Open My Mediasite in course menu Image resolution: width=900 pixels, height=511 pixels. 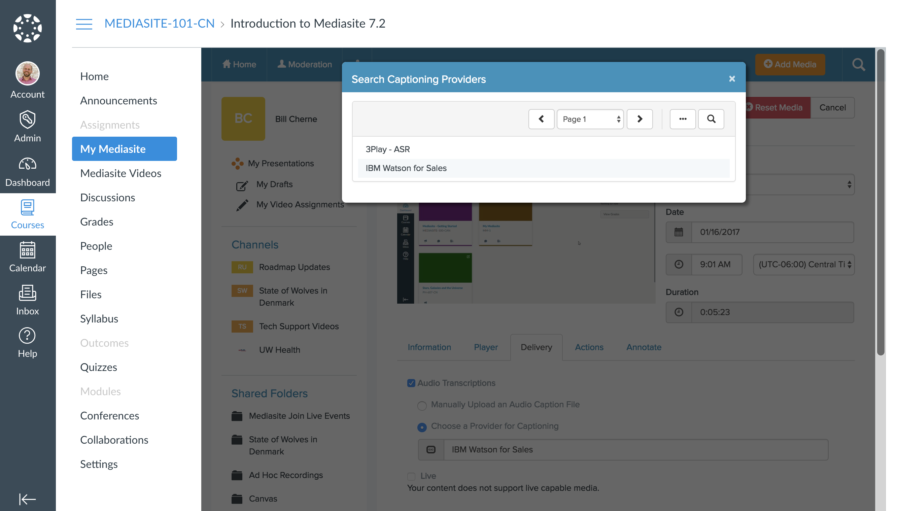(125, 149)
